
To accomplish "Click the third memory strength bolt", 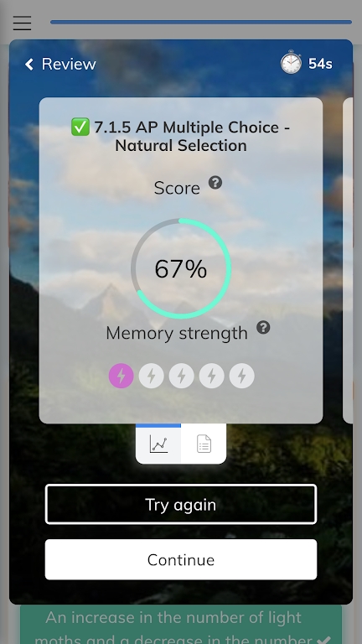I will (x=181, y=376).
